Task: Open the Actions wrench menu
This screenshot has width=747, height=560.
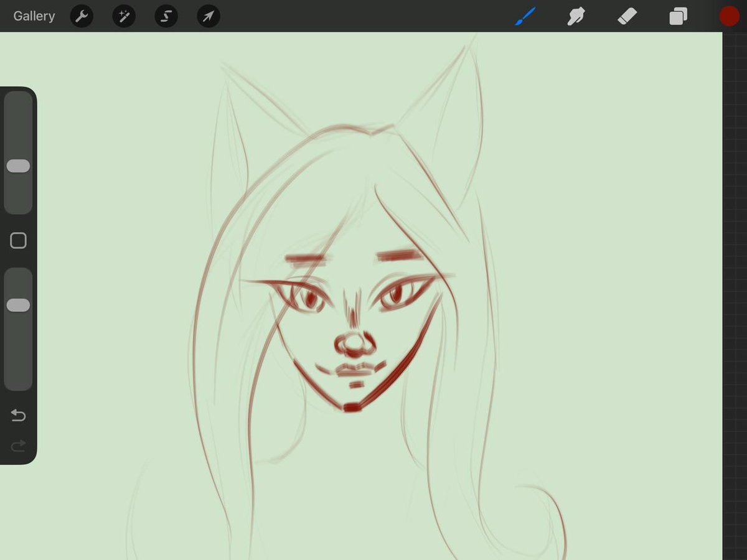Action: (82, 16)
